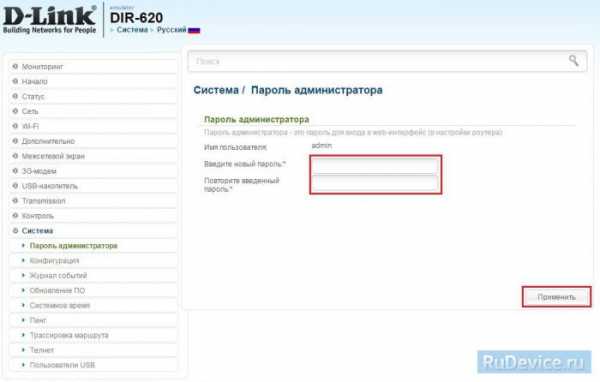
Task: Focus the Поиск search field
Action: [x=387, y=61]
